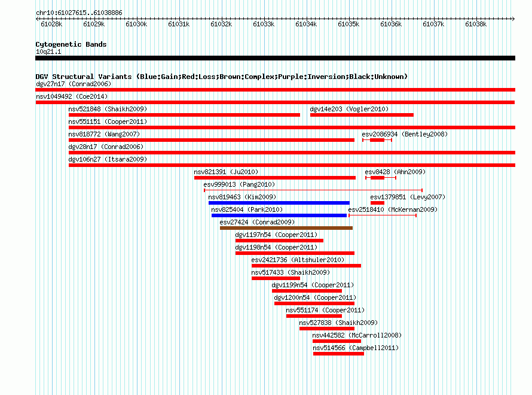Click the ruler's right arrow end

pos(513,19)
